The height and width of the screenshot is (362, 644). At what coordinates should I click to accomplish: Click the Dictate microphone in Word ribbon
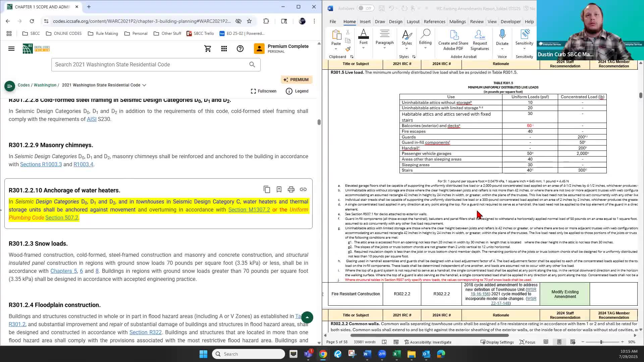tap(502, 35)
